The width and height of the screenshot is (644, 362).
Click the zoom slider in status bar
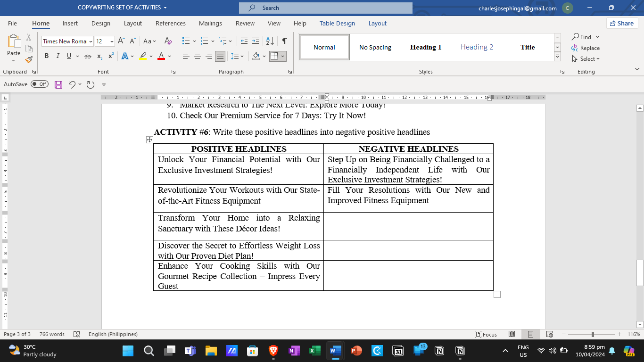point(593,334)
